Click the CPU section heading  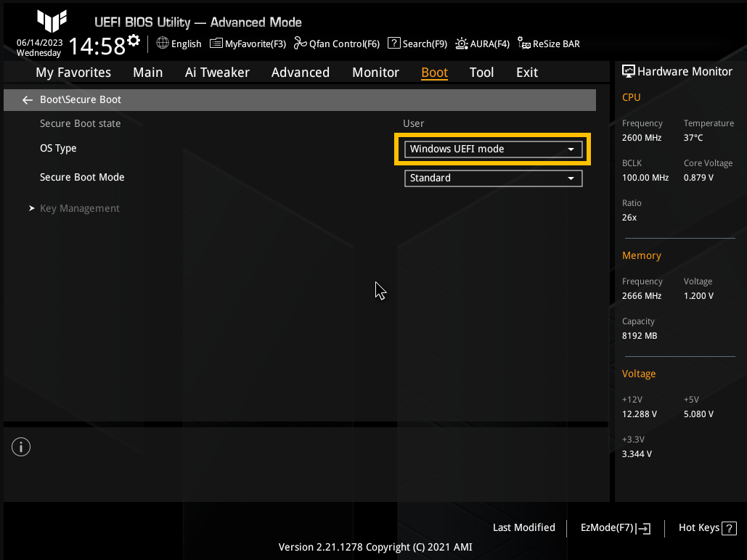pyautogui.click(x=632, y=97)
